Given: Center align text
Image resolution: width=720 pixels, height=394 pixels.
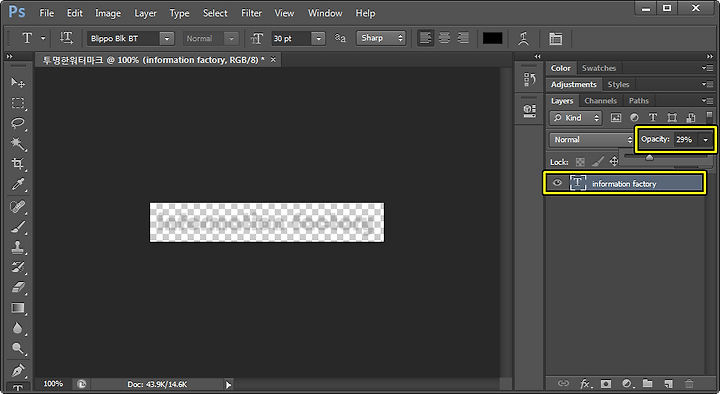Looking at the screenshot, I should 444,38.
